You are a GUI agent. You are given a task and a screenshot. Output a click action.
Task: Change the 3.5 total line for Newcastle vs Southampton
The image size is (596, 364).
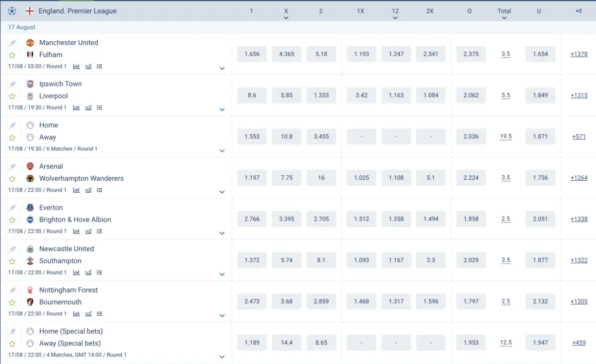pyautogui.click(x=506, y=260)
